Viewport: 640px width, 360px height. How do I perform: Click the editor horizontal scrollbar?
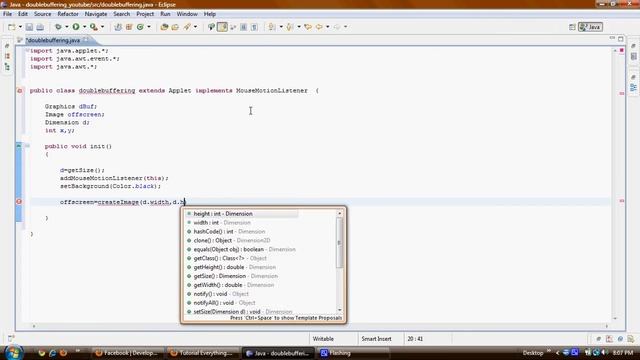[320, 326]
